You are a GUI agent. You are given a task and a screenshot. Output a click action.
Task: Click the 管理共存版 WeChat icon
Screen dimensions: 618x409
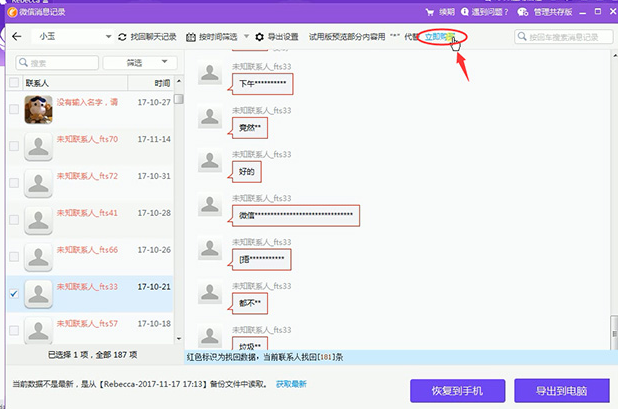(523, 12)
